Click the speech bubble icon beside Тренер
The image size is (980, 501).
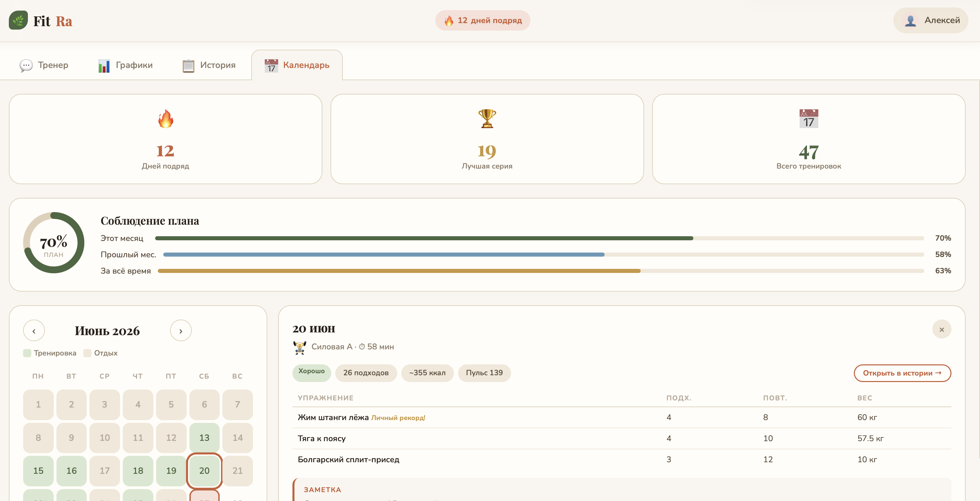pyautogui.click(x=26, y=66)
